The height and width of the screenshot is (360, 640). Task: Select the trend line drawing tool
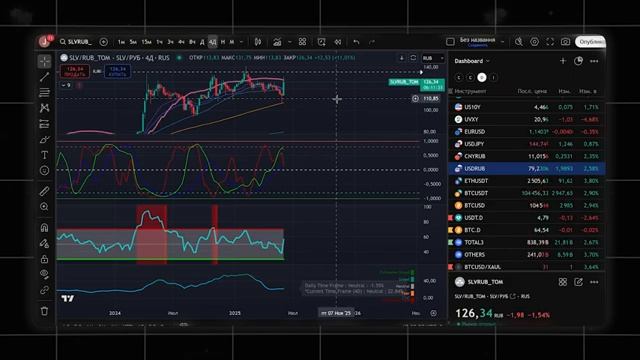pyautogui.click(x=44, y=77)
